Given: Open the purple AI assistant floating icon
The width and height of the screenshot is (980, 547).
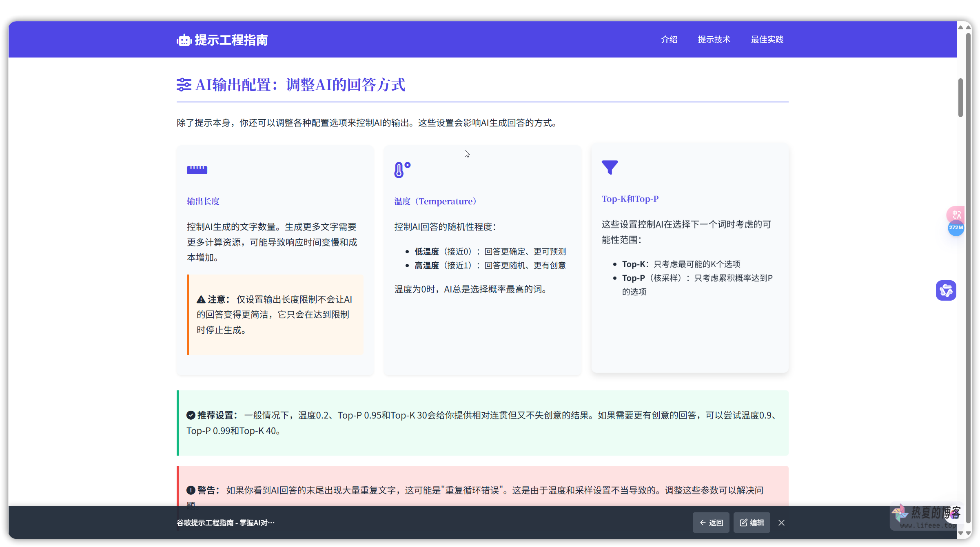Looking at the screenshot, I should pos(946,290).
